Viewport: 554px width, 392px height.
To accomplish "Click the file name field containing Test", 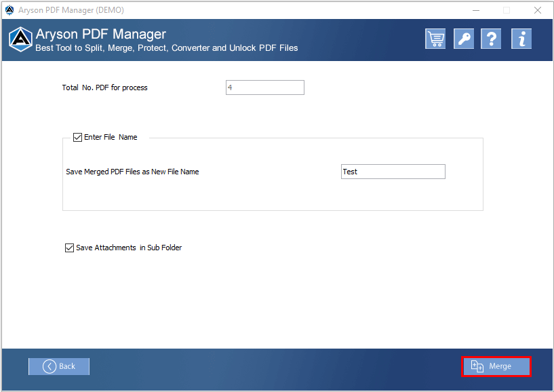I will (393, 172).
